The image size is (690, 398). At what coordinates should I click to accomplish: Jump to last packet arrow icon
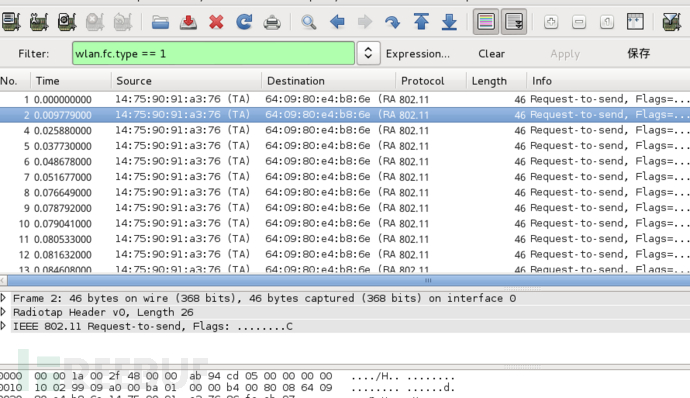click(x=449, y=22)
